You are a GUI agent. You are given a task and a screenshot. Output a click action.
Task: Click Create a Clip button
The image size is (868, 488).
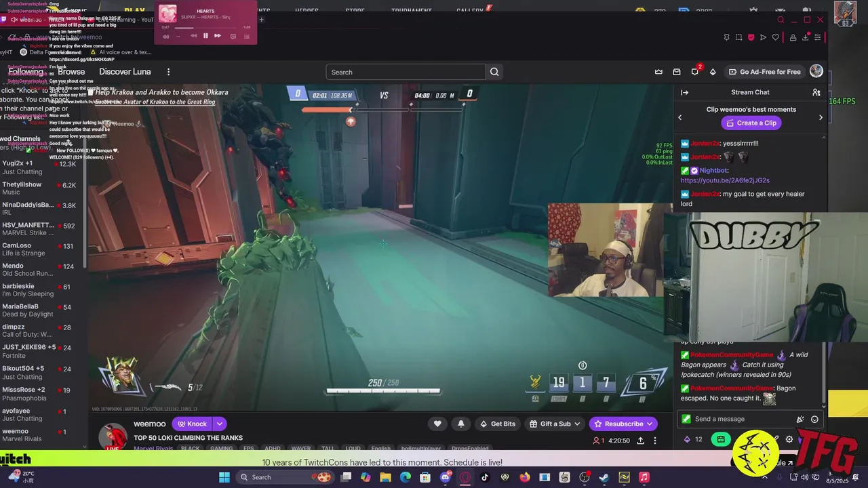click(750, 123)
